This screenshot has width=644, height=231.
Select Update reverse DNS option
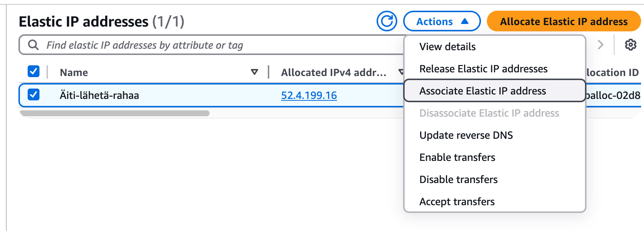click(x=466, y=135)
